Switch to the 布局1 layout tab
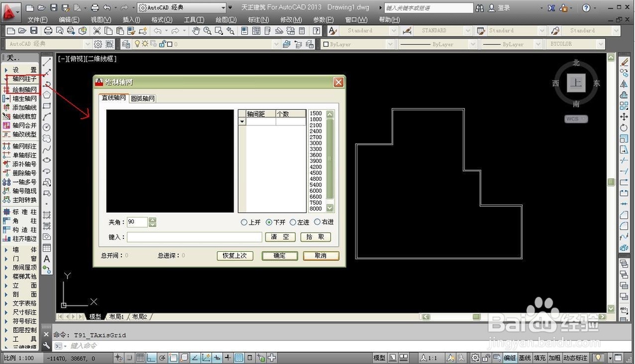Viewport: 635px width, 364px height. click(x=117, y=316)
